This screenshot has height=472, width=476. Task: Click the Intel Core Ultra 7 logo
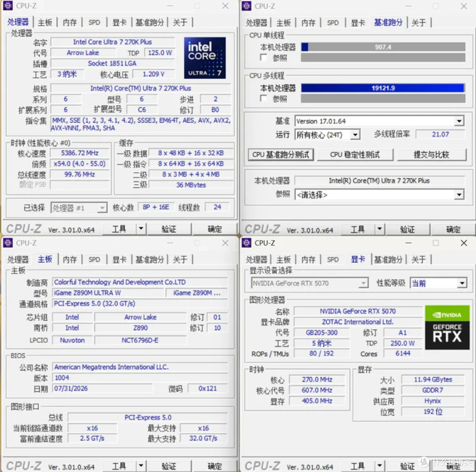coord(205,58)
